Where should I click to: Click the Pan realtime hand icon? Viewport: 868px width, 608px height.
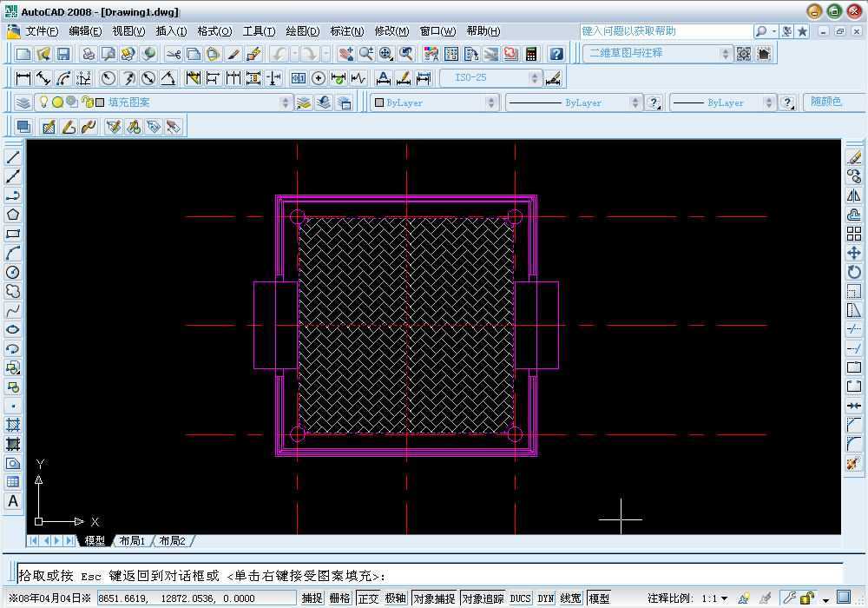346,54
